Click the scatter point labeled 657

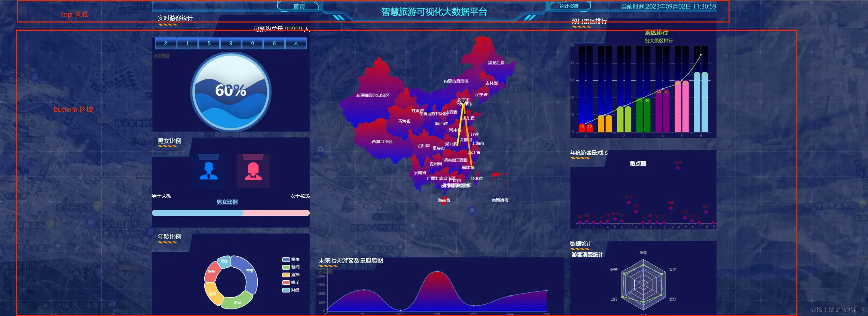coord(706,212)
